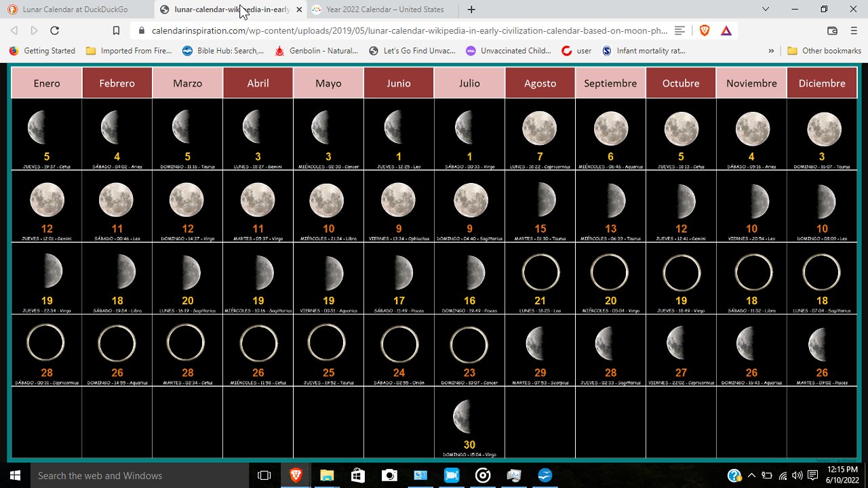Click the Brave icon in the taskbar

pos(296,476)
